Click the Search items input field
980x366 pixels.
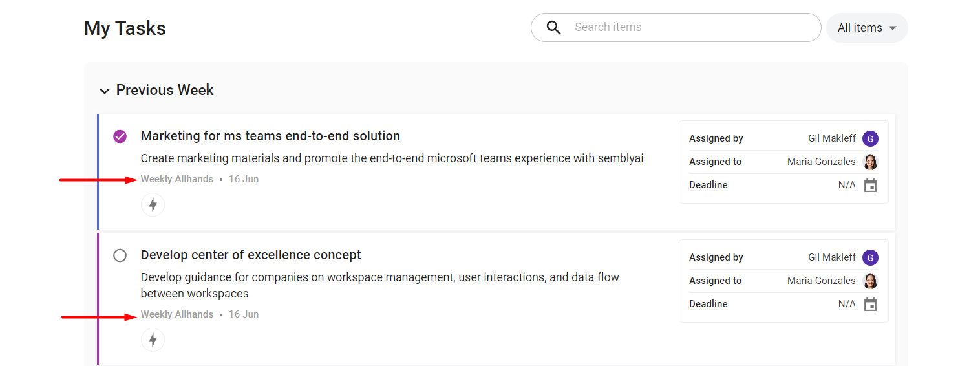pyautogui.click(x=676, y=28)
